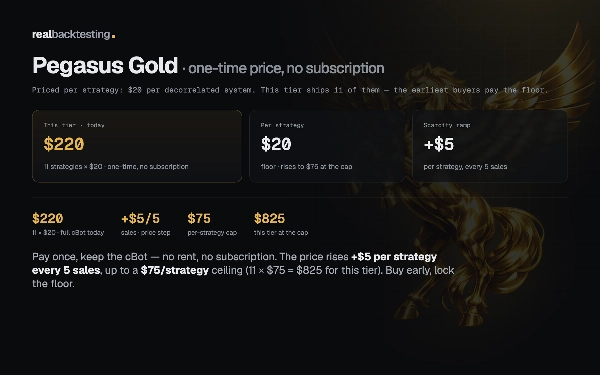The width and height of the screenshot is (600, 375).
Task: Click per strategy, every 5 sales caption
Action: [x=465, y=166]
